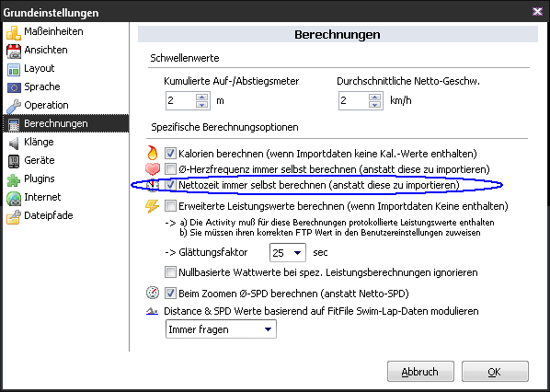Image resolution: width=550 pixels, height=392 pixels.
Task: Open the Glättungsfaktor dropdown showing 25
Action: [x=288, y=253]
